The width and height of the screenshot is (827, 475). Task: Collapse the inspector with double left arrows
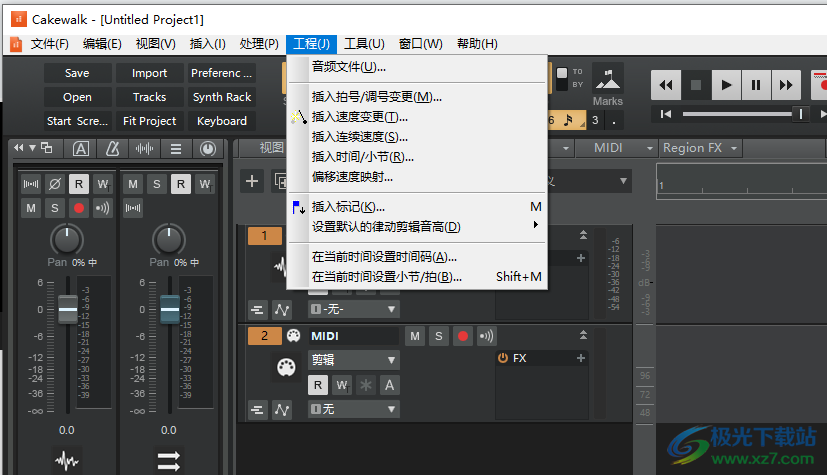point(18,148)
